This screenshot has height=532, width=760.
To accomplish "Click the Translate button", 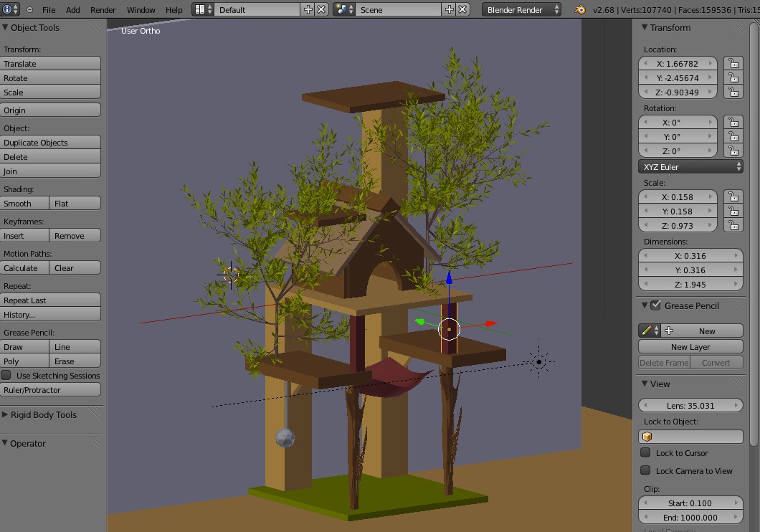I will coord(50,64).
